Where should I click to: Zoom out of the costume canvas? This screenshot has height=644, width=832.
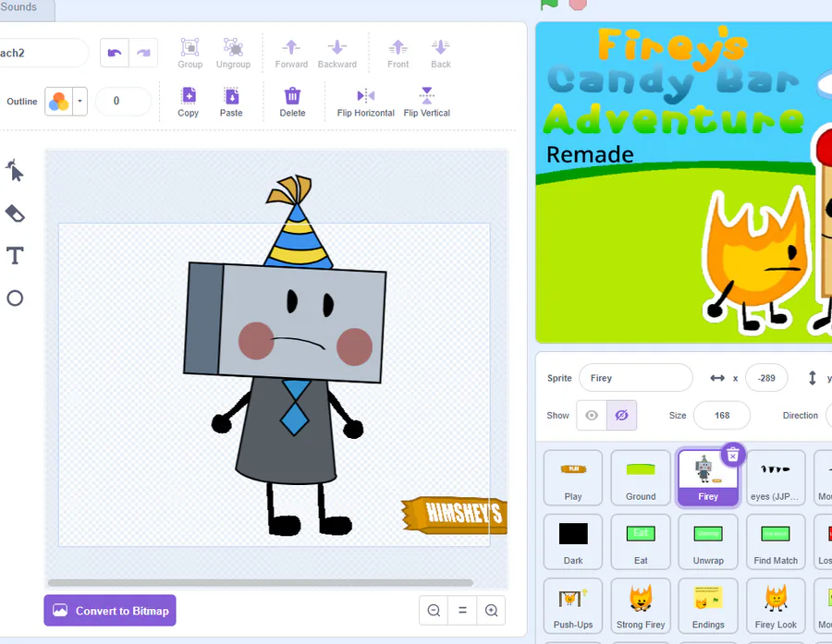click(434, 611)
